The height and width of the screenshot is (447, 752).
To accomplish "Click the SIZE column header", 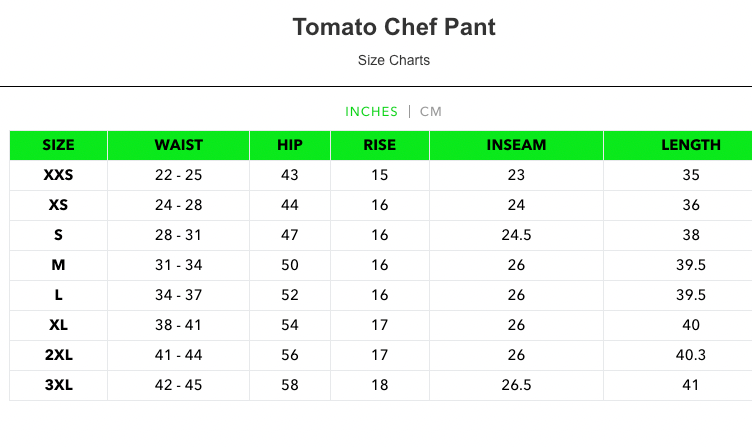I will [x=58, y=145].
